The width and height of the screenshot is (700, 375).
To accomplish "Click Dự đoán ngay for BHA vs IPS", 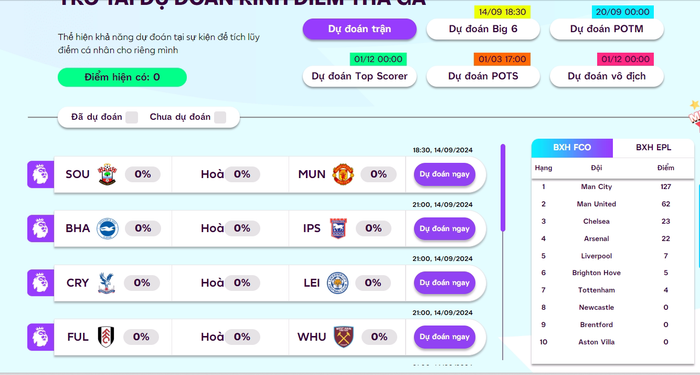I will pos(444,229).
